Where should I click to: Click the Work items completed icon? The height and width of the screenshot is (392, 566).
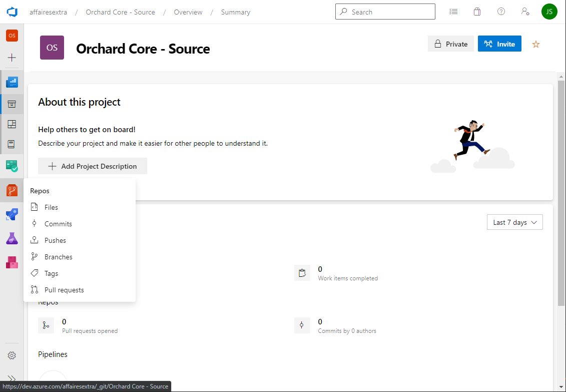click(x=302, y=273)
